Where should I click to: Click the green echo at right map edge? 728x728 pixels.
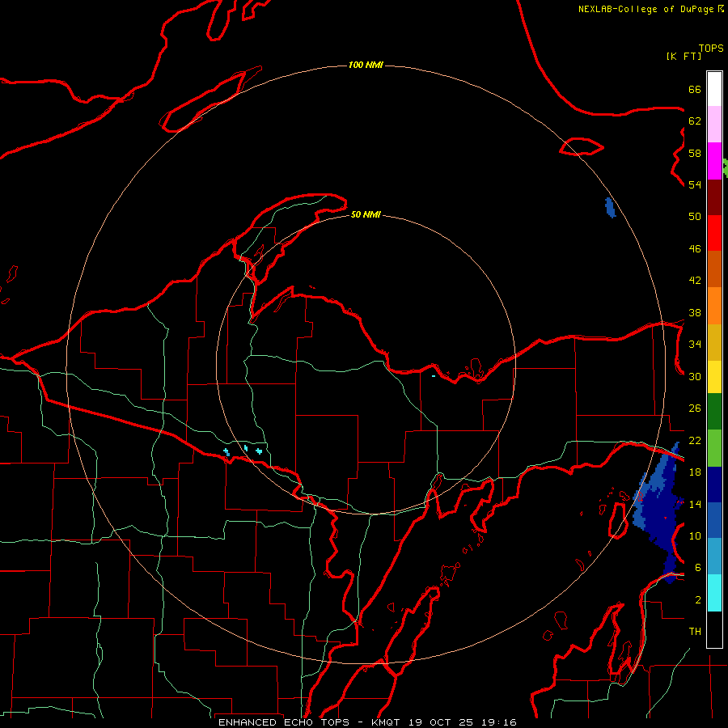coord(726,167)
